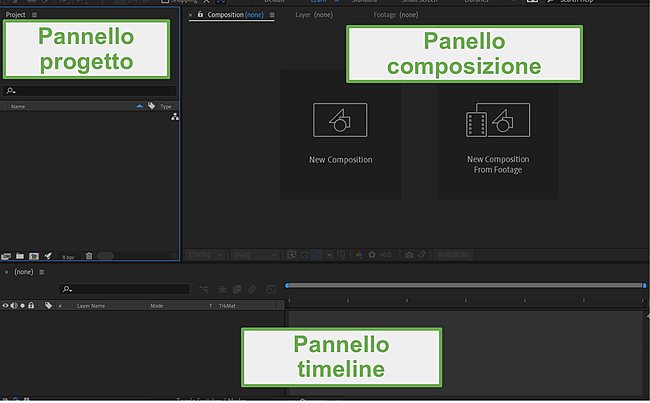Open show channel RGB color icon

[x=359, y=255]
